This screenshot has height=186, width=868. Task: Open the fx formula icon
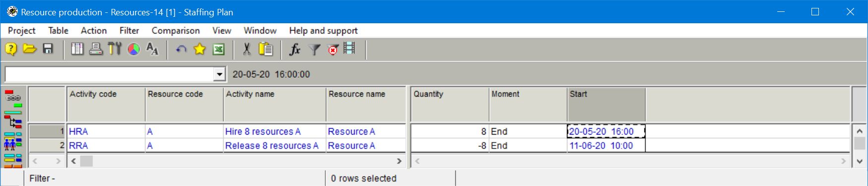click(295, 49)
